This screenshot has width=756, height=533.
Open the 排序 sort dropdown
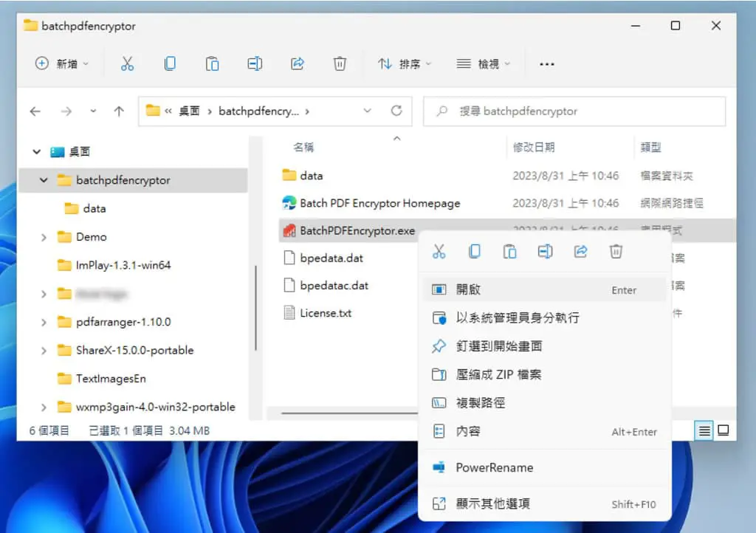404,64
